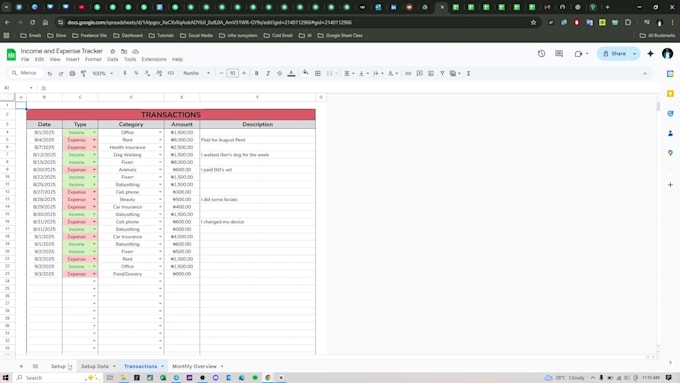Decrease font size minus button
The width and height of the screenshot is (680, 383).
[221, 73]
